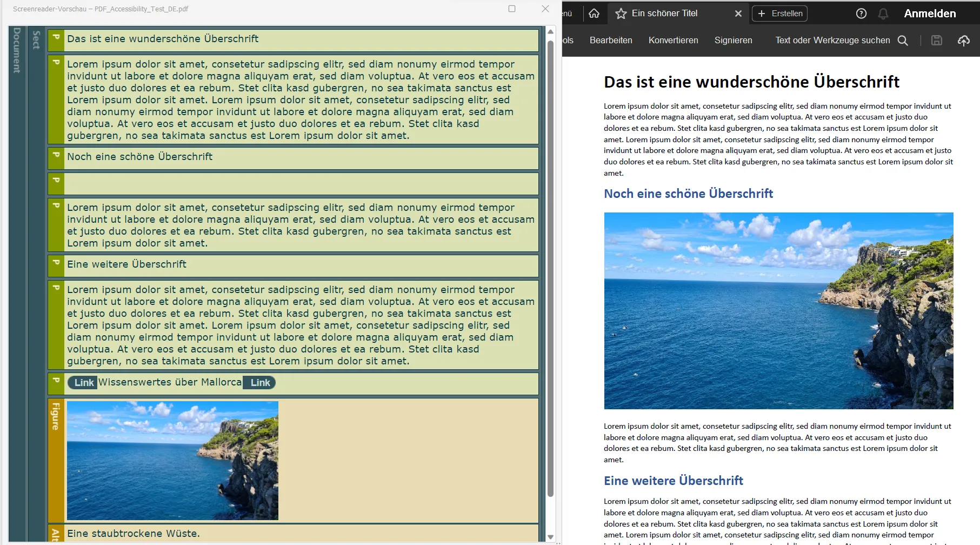The height and width of the screenshot is (545, 980).
Task: Open the Konvertieren menu
Action: point(673,40)
